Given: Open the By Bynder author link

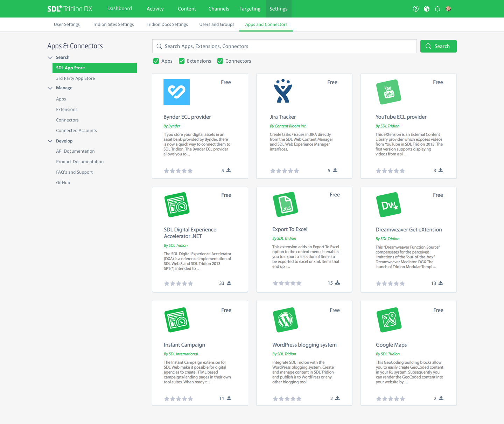Looking at the screenshot, I should [x=172, y=126].
